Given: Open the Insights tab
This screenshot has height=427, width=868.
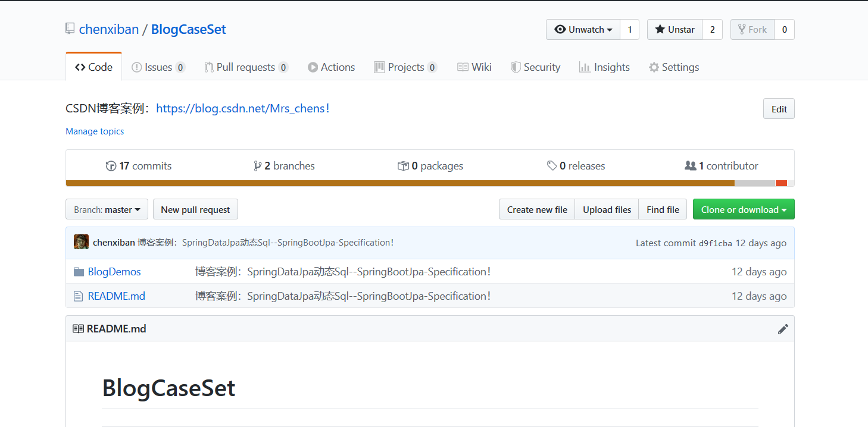Looking at the screenshot, I should [604, 67].
